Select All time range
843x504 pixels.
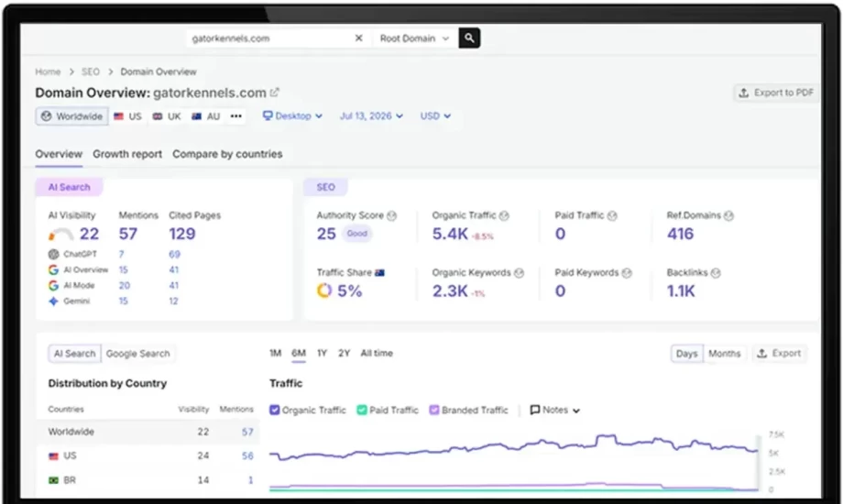tap(377, 354)
